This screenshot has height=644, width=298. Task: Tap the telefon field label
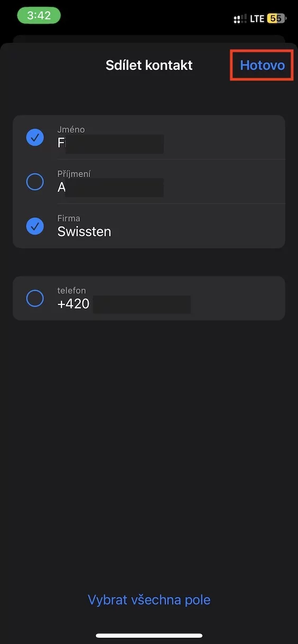[x=71, y=290]
